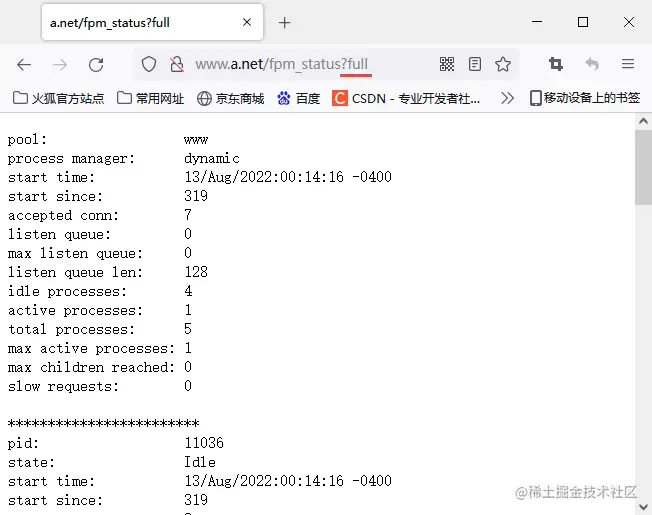Go back to the previous page
This screenshot has width=652, height=515.
pyautogui.click(x=24, y=64)
